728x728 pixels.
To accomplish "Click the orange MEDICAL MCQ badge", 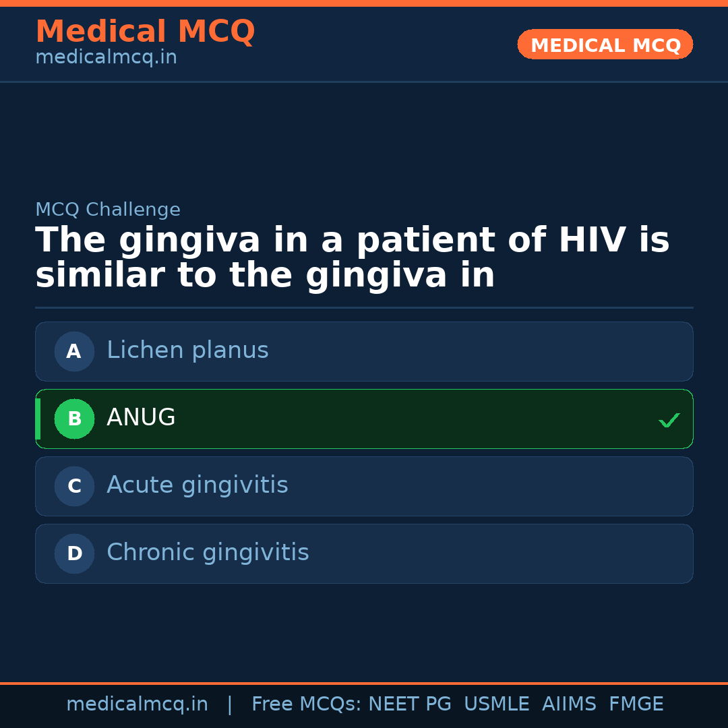I will click(x=605, y=44).
